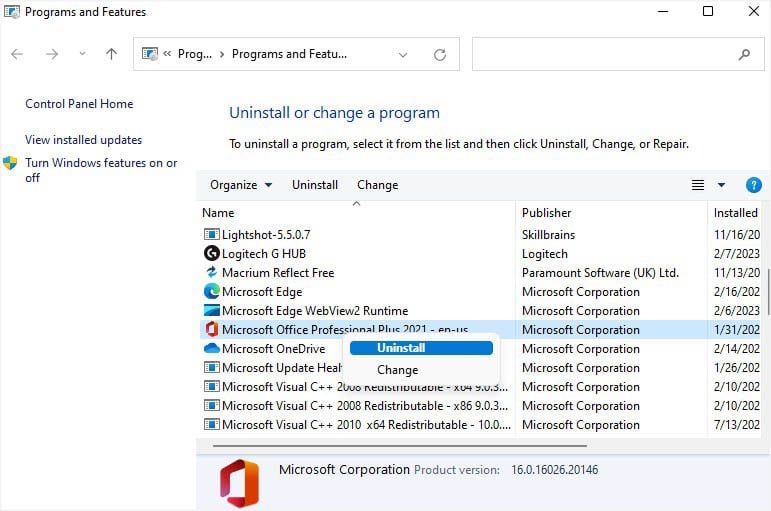Click the vertical scrollbar thumb at right
Viewport: 771px width, 511px height.
tap(769, 293)
